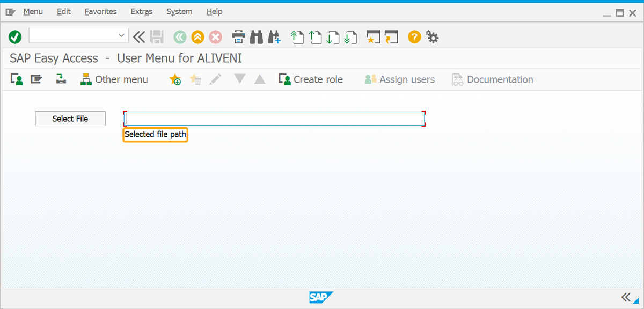
Task: Click the green Enter checkmark icon
Action: pos(15,37)
